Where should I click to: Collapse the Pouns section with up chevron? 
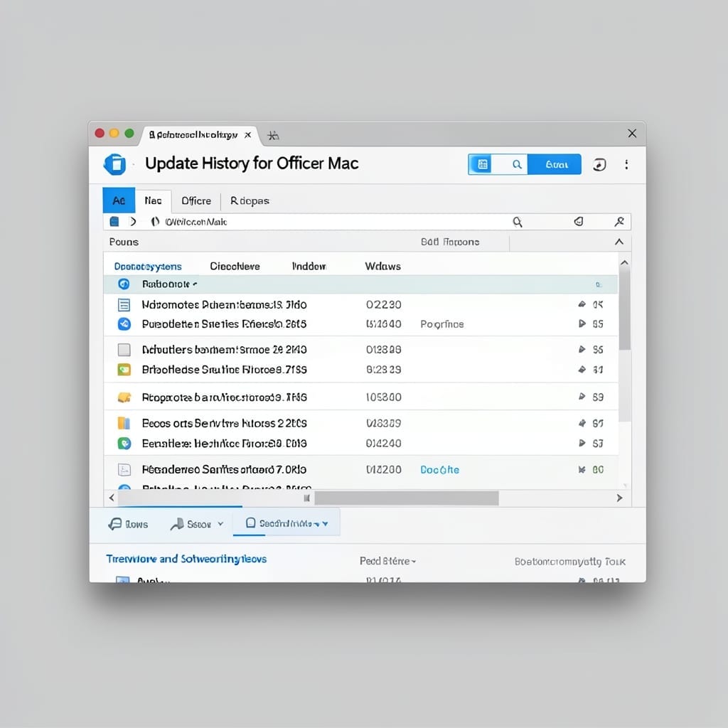(x=619, y=242)
